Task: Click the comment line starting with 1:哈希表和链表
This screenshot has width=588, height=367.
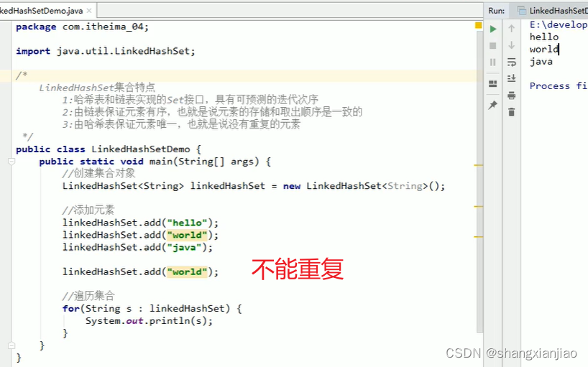Action: (x=190, y=100)
